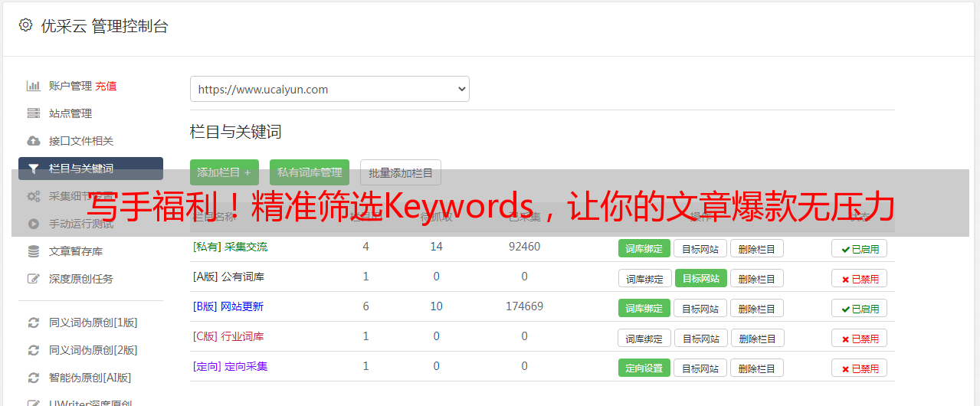The image size is (980, 406).
Task: Click the bar chart icon for 账户管理
Action: [x=33, y=86]
